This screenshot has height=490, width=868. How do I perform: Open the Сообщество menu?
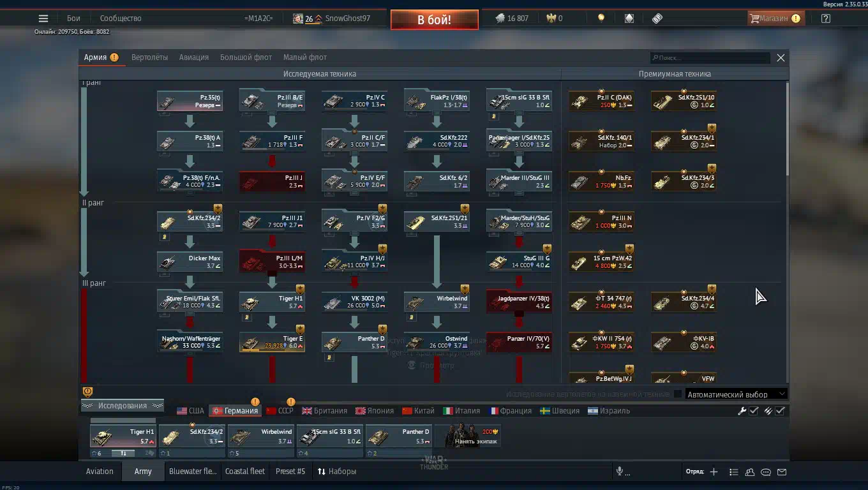[x=121, y=19]
